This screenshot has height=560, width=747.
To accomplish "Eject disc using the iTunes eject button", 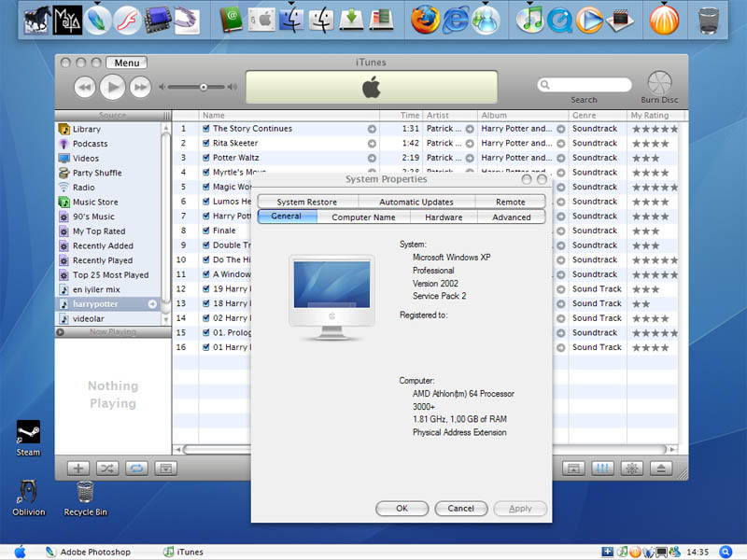I will tap(661, 469).
